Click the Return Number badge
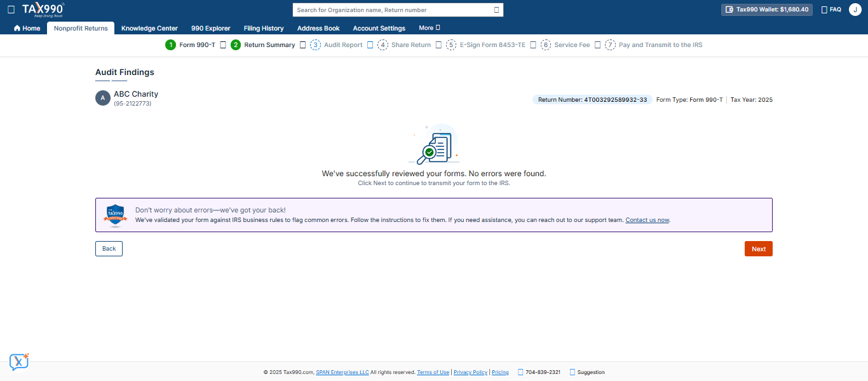The height and width of the screenshot is (381, 868). coord(592,100)
